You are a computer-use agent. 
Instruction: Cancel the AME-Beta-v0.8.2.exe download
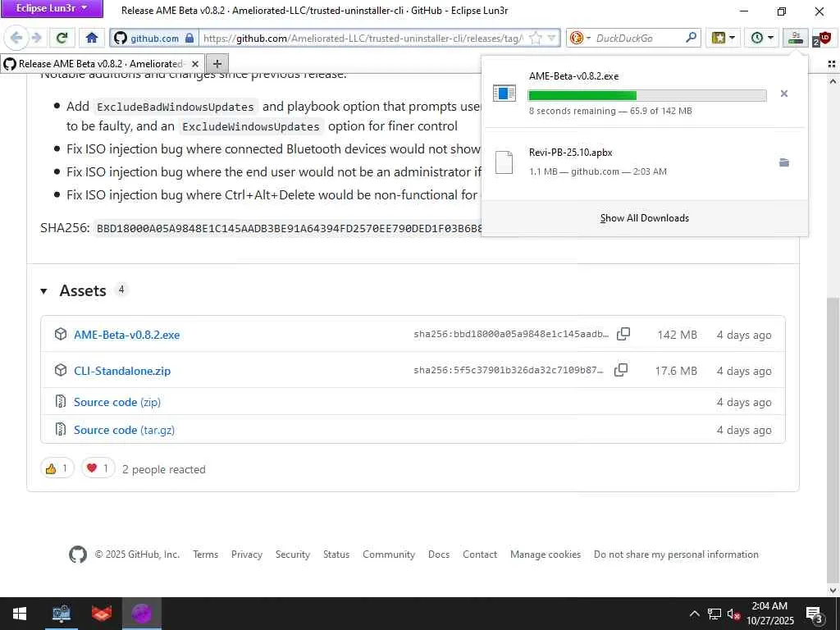click(x=783, y=94)
